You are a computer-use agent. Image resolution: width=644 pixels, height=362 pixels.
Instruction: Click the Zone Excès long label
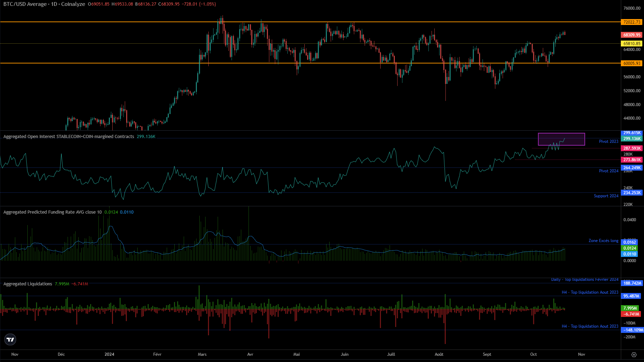[603, 241]
